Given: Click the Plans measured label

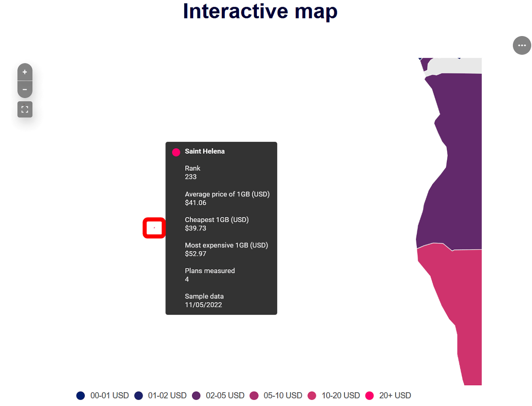Looking at the screenshot, I should point(210,271).
